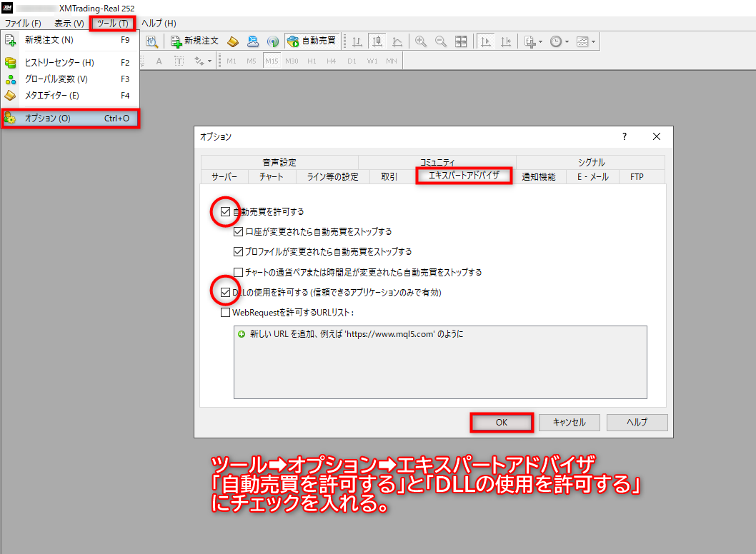Click the 自動売買 (AutoTrading) toolbar button
Screen dimensions: 756x554
[x=312, y=41]
